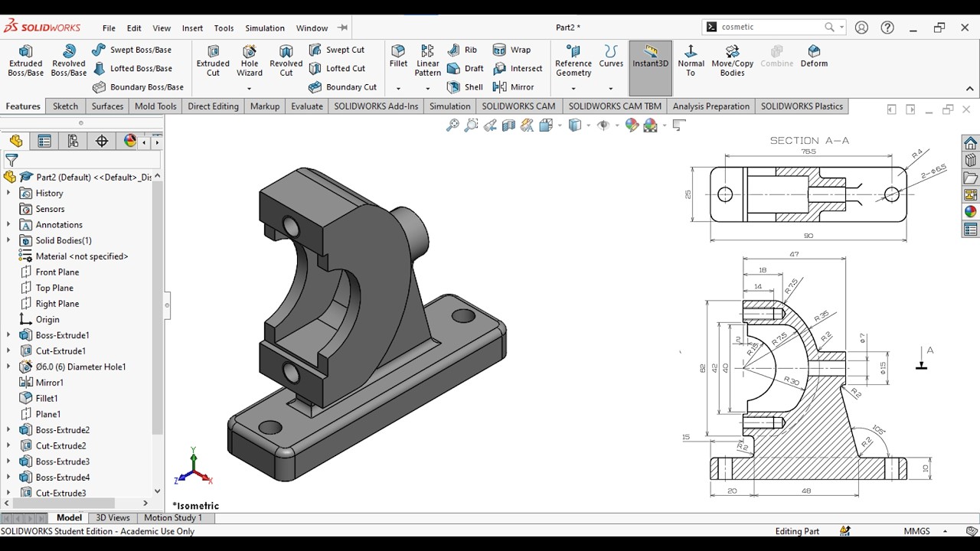Select the Shell feature tool
Image resolution: width=980 pixels, height=551 pixels.
click(465, 87)
